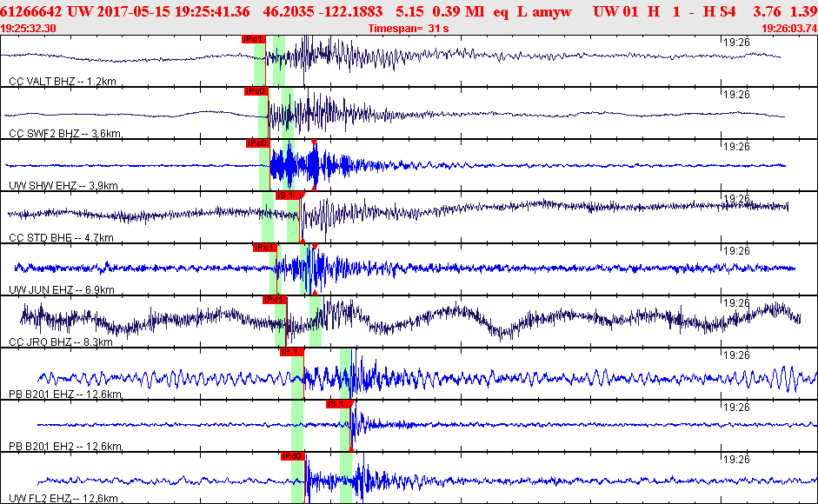This screenshot has width=818, height=504.
Task: Click the UW SHW EHZ -- 3.9km station label
Action: point(63,186)
